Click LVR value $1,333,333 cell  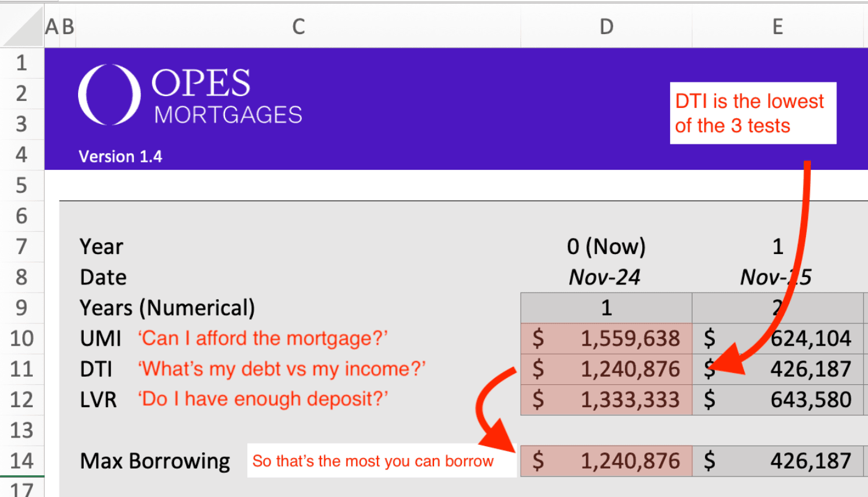click(x=606, y=400)
